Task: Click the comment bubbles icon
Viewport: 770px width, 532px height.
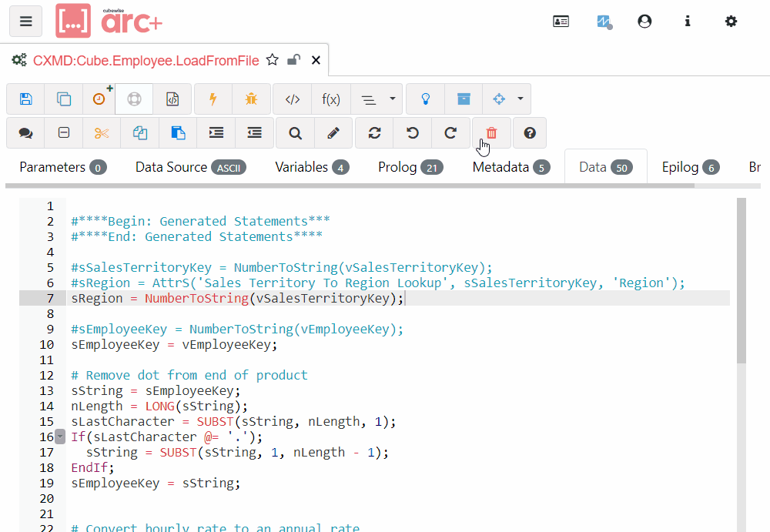Action: click(x=26, y=132)
